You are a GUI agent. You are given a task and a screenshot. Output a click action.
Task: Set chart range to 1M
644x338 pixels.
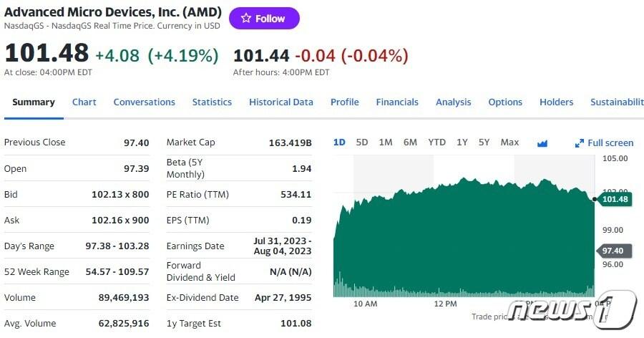click(386, 143)
